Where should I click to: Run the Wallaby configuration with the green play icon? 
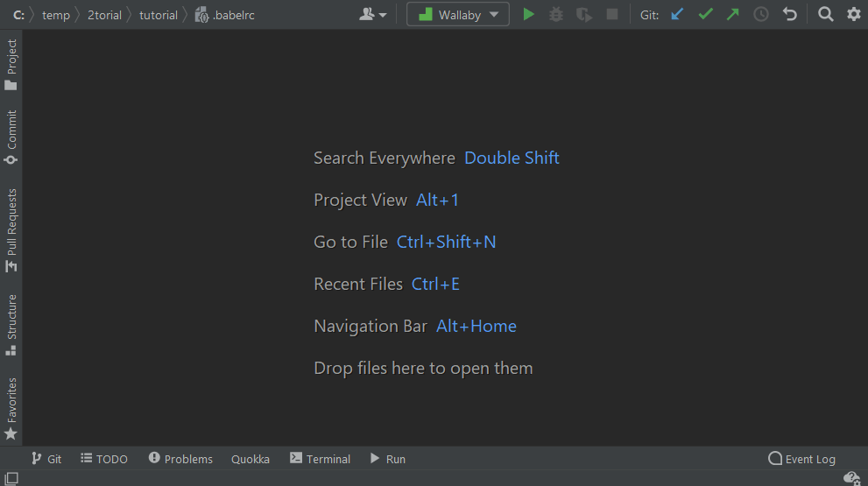[528, 15]
